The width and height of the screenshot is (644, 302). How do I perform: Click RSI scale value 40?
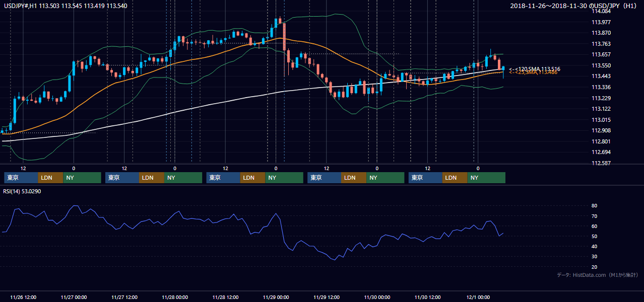click(x=595, y=246)
